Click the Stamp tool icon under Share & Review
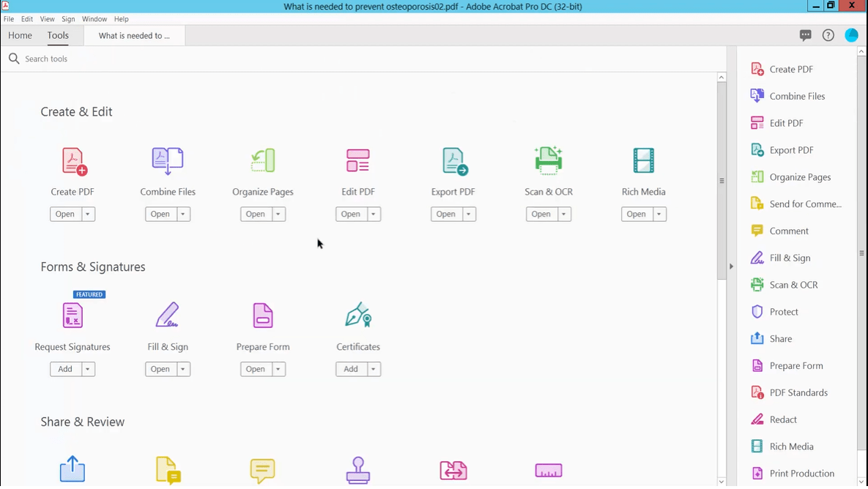This screenshot has width=868, height=489. (358, 470)
